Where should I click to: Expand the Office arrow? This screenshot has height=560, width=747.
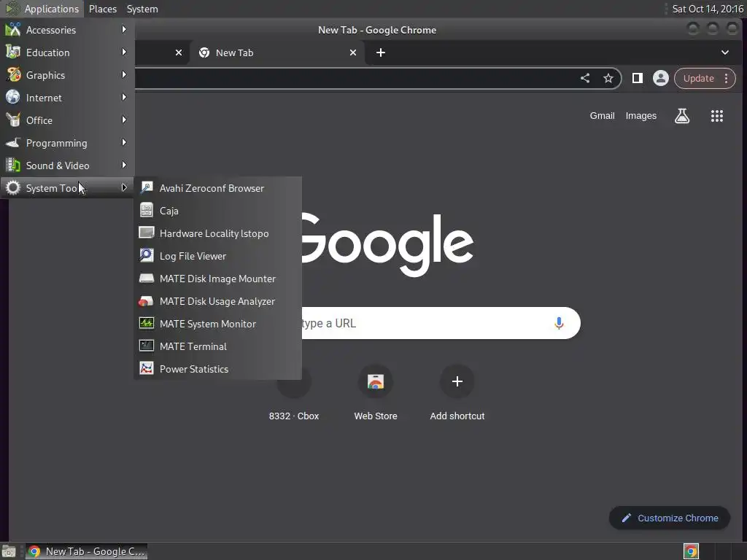(x=124, y=120)
